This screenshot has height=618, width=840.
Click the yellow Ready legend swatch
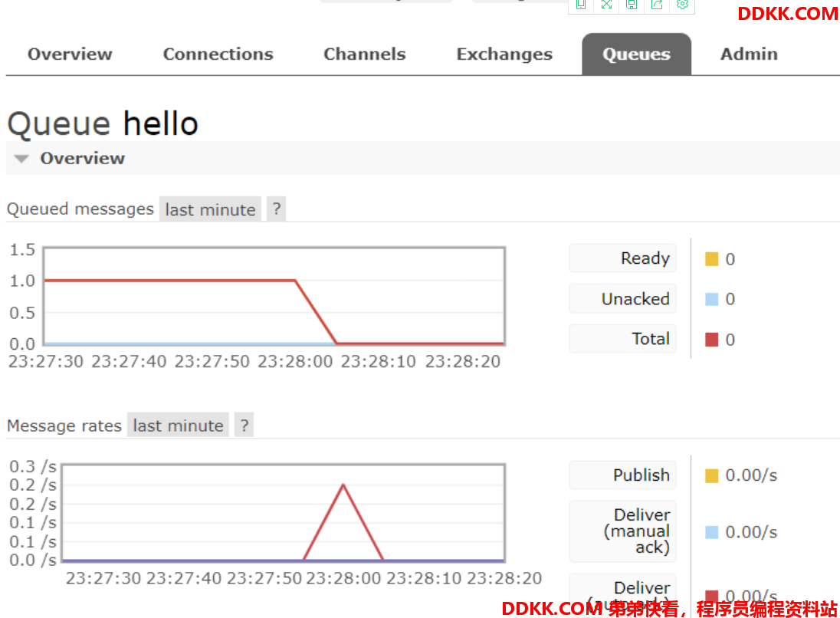712,259
